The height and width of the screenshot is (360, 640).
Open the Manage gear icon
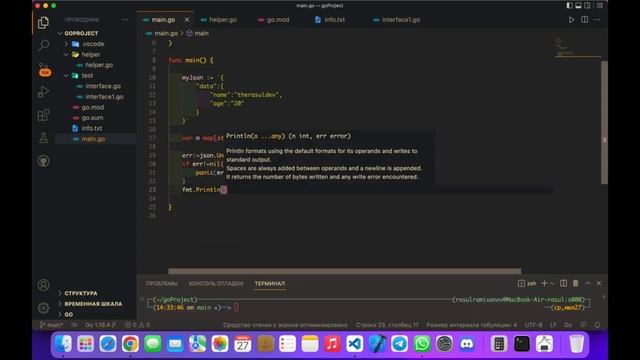pyautogui.click(x=43, y=308)
